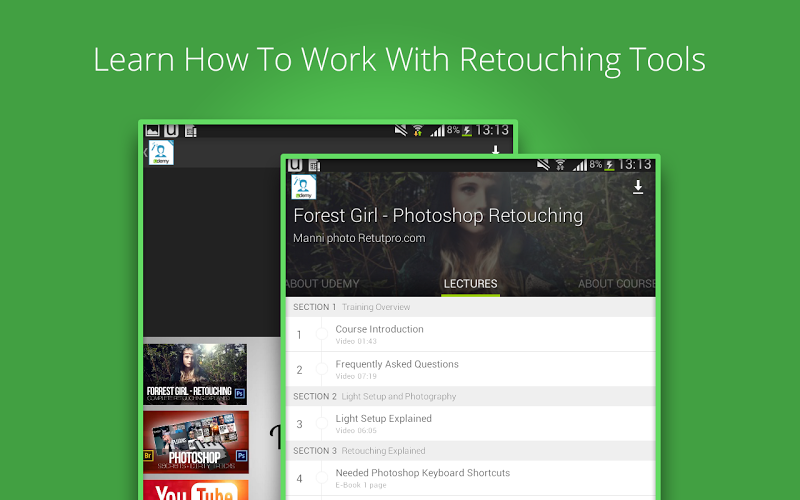Tap the Udemy logo in front screen

[303, 187]
